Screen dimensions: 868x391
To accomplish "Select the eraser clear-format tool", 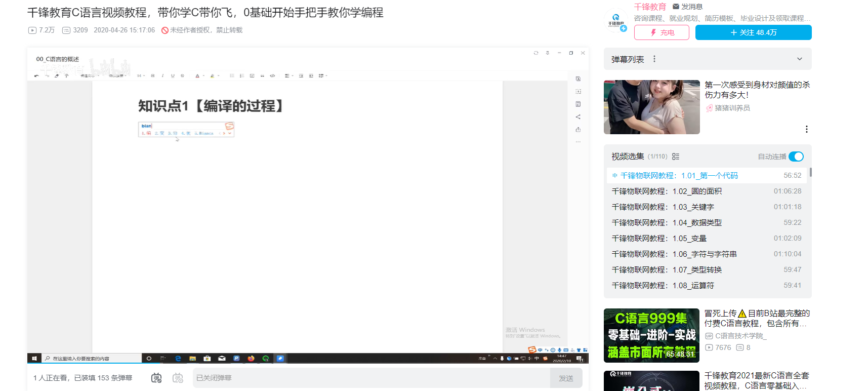I will coord(57,76).
